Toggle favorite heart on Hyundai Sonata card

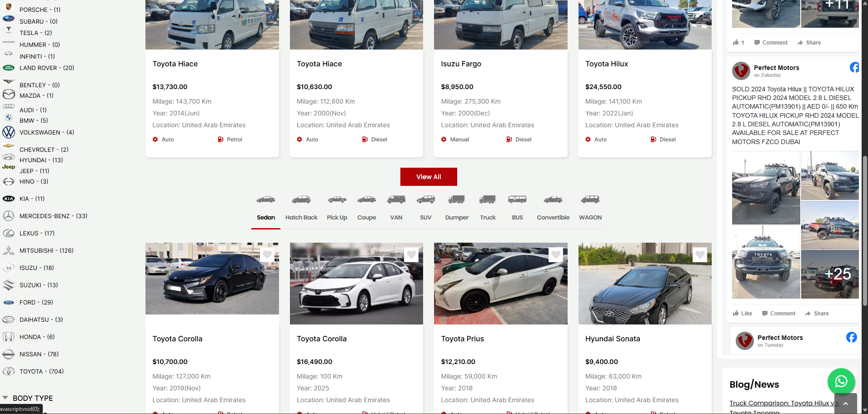pyautogui.click(x=700, y=255)
